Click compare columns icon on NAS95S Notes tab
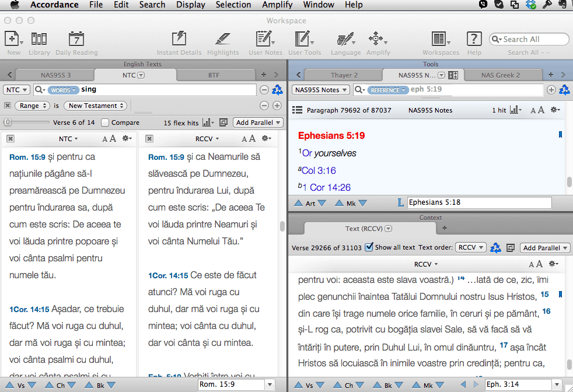The image size is (573, 392). pos(453,75)
